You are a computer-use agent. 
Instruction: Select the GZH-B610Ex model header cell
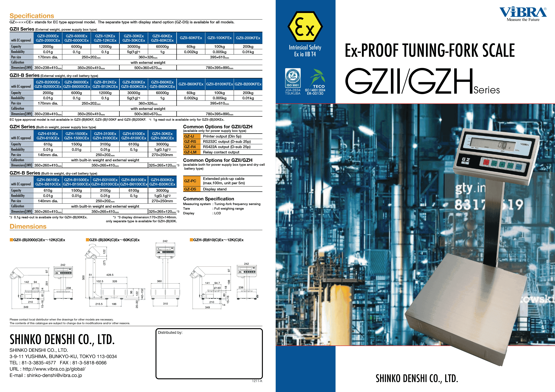pyautogui.click(x=48, y=182)
